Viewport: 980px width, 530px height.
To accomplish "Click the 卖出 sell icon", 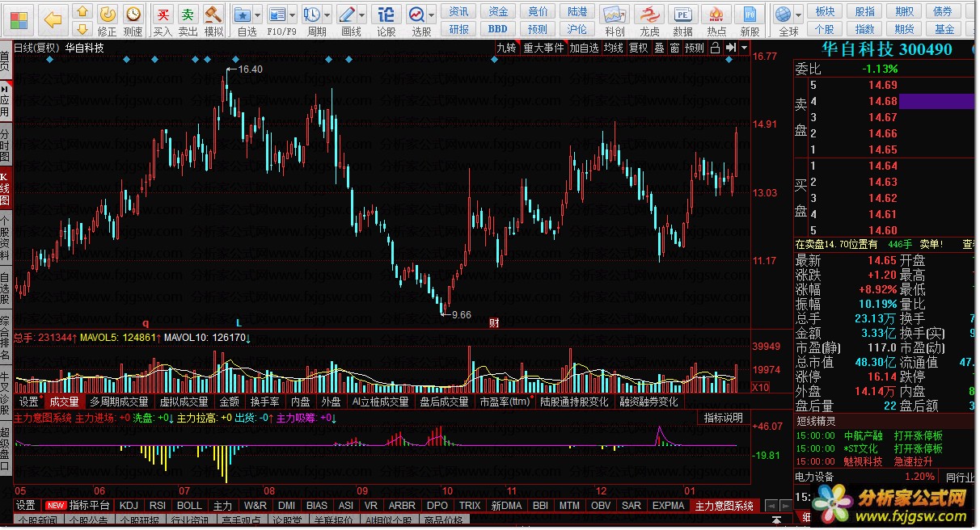I will 188,14.
